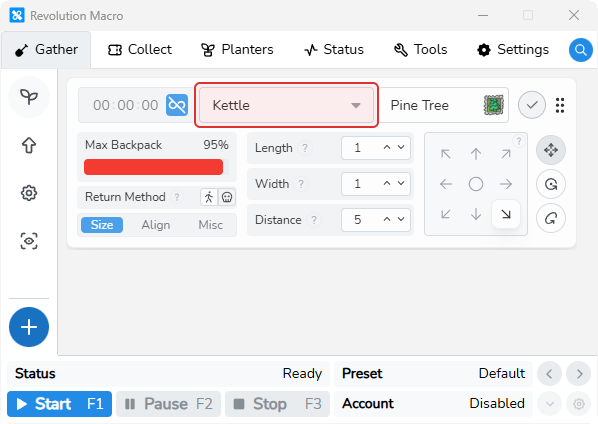Select the skull reset return method icon
This screenshot has height=424, width=598.
click(227, 197)
